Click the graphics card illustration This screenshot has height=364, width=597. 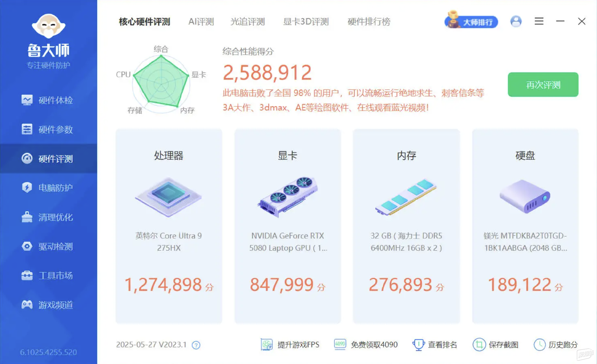pyautogui.click(x=287, y=197)
